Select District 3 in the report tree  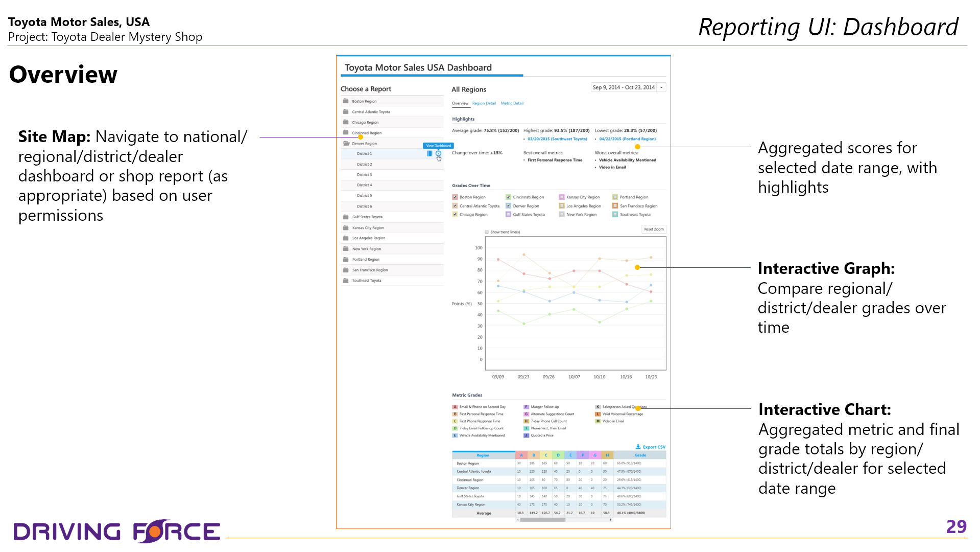tap(392, 175)
